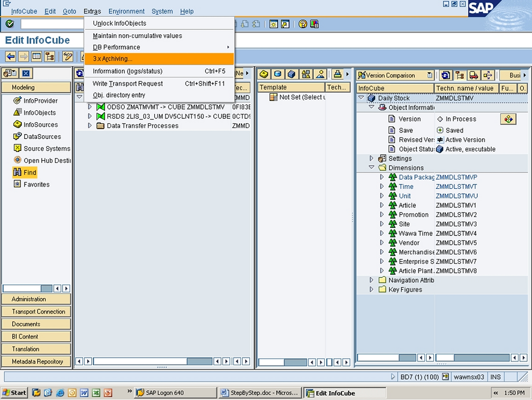
Task: Click the Refresh icon beside Version Comparison
Action: pyautogui.click(x=446, y=75)
